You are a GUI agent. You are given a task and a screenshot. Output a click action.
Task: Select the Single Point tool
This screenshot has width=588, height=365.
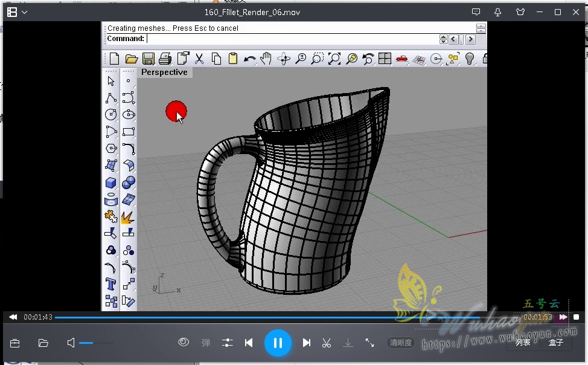point(128,81)
